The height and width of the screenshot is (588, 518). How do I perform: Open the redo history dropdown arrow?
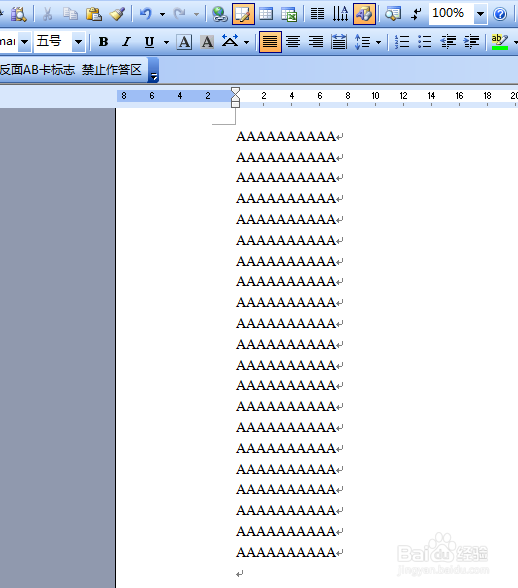(x=196, y=14)
